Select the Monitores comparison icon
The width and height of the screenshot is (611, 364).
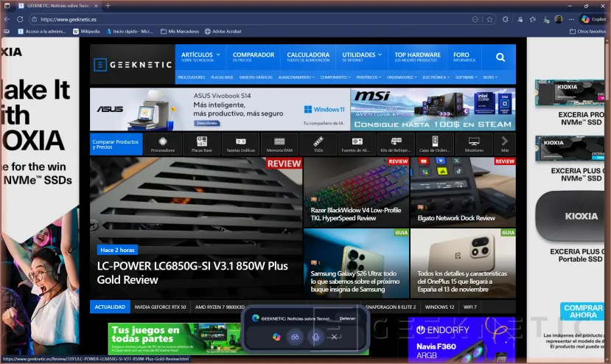pos(474,144)
